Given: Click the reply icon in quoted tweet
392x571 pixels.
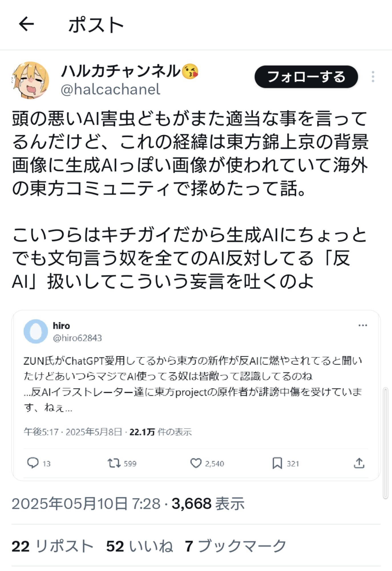Looking at the screenshot, I should coord(33,463).
